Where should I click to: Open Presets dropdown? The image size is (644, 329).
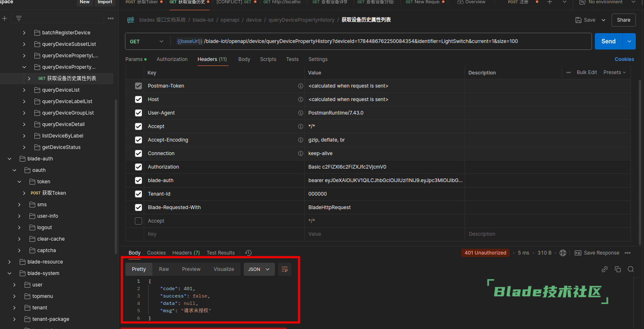(x=615, y=72)
